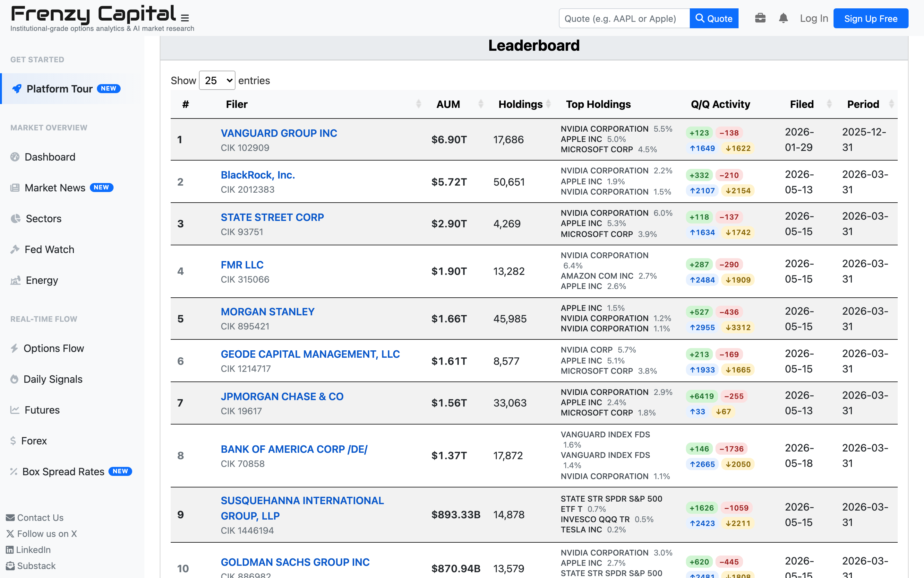This screenshot has height=578, width=924.
Task: Open VANGUARD GROUP INC filer link
Action: [279, 133]
